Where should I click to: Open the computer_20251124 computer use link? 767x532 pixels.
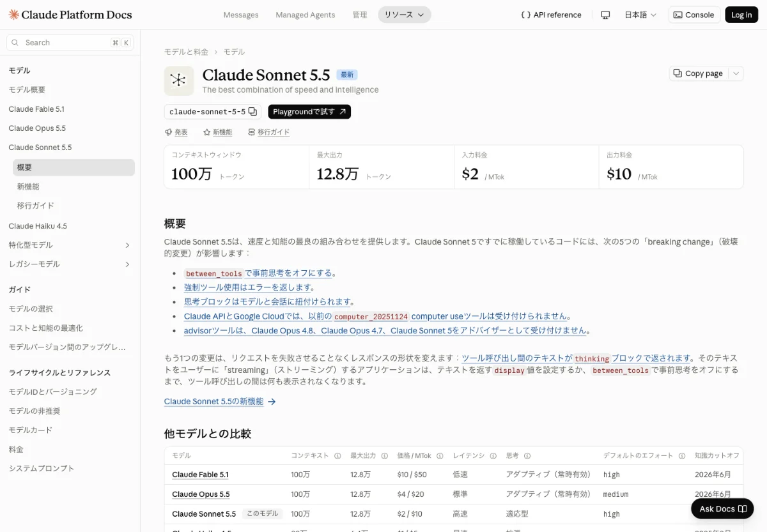click(x=375, y=316)
